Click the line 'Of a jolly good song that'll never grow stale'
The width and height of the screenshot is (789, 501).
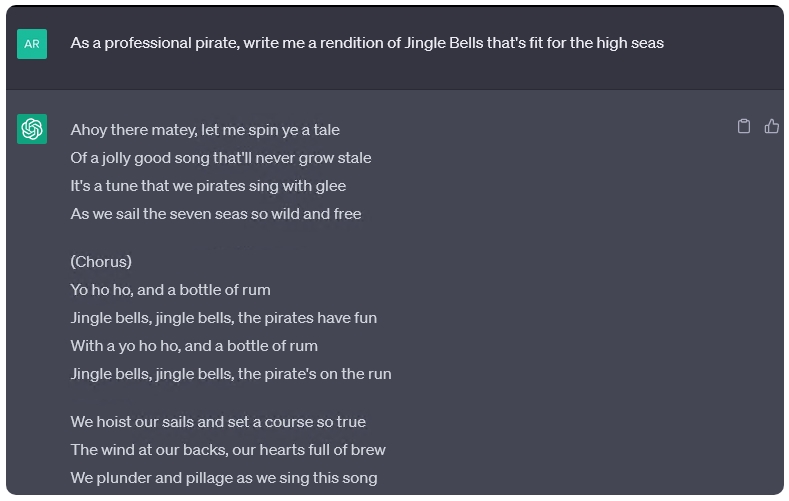point(221,158)
